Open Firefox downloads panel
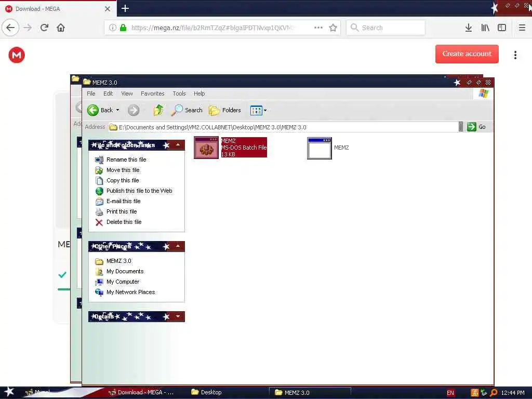This screenshot has height=399, width=532. [x=469, y=28]
